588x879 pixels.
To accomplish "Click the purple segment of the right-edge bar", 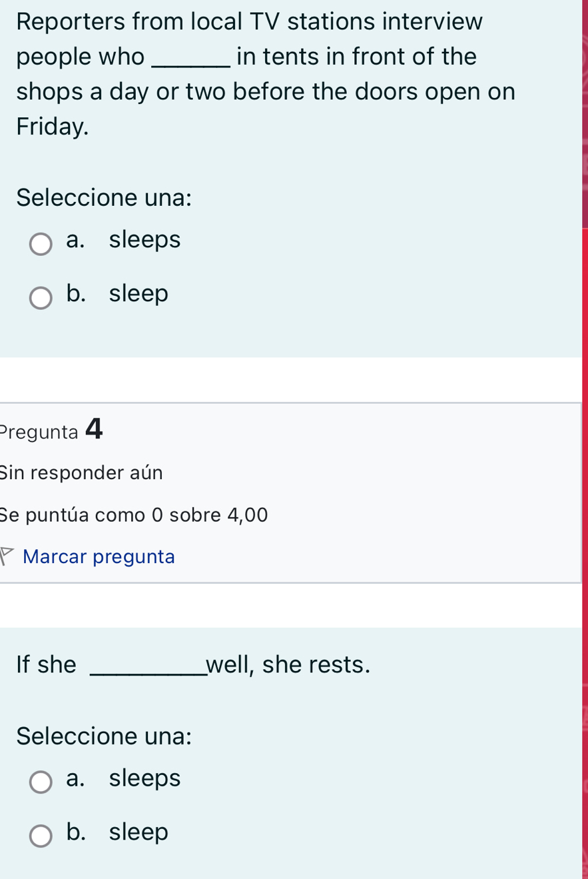I will tap(585, 113).
